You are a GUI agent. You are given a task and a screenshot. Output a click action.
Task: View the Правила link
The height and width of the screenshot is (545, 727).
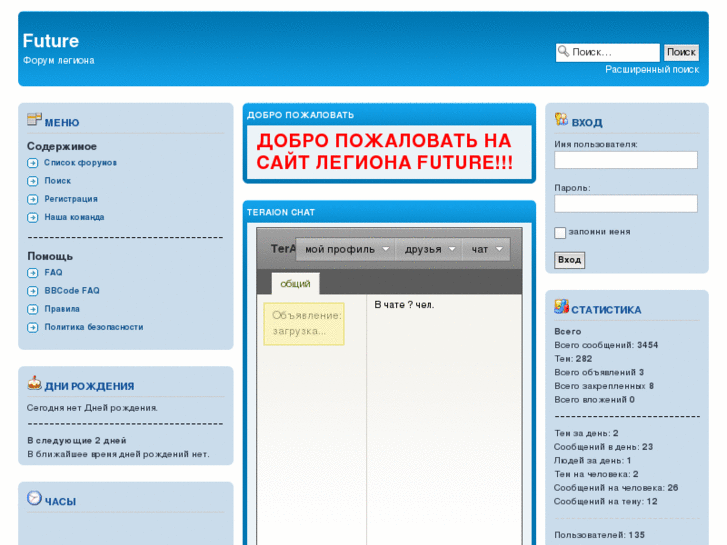coord(62,309)
